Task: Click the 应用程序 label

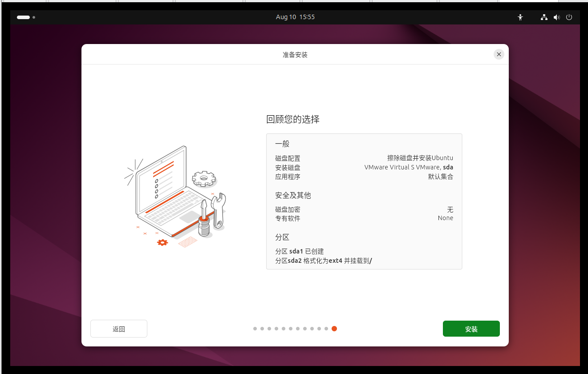Action: [x=288, y=177]
